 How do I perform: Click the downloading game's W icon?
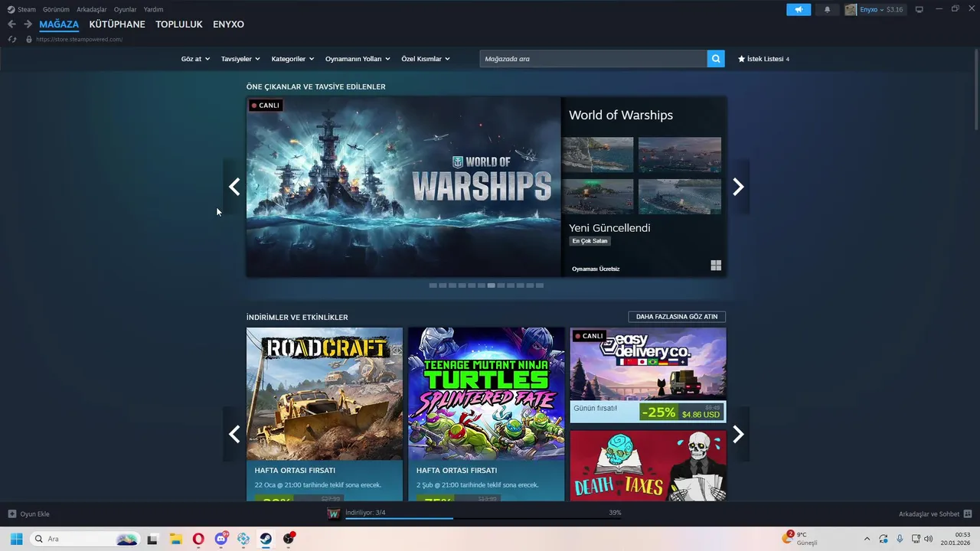click(x=333, y=514)
